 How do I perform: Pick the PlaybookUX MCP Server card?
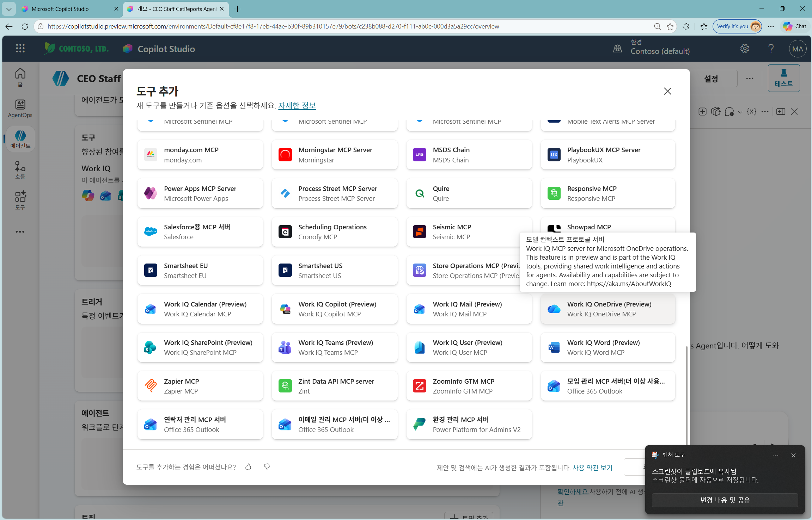[x=608, y=155]
